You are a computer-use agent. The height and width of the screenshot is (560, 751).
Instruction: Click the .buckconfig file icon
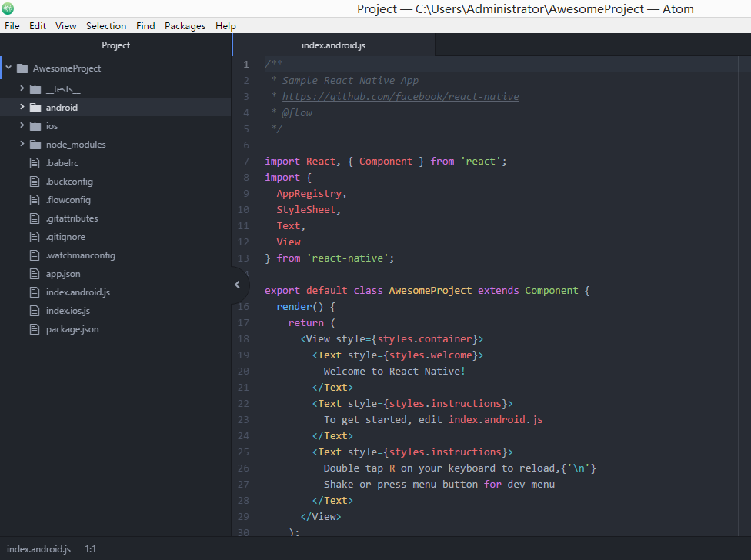click(35, 182)
